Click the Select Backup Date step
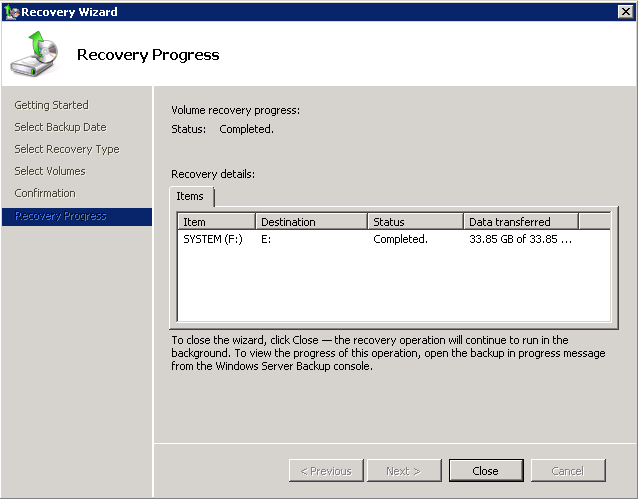The image size is (638, 499). pyautogui.click(x=60, y=127)
